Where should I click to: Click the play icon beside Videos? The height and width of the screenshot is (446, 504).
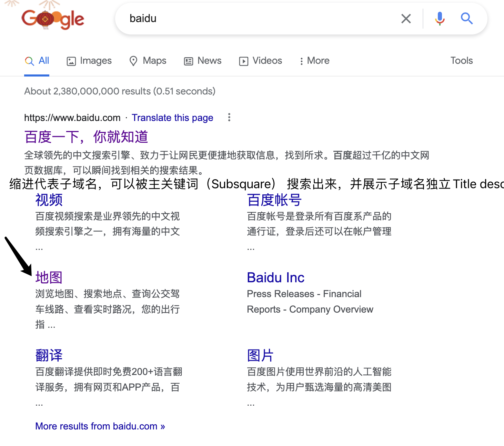click(243, 61)
